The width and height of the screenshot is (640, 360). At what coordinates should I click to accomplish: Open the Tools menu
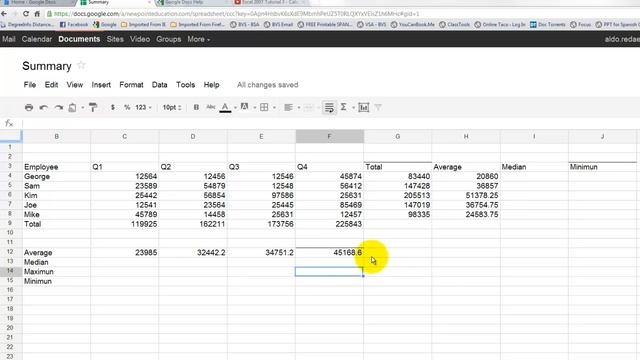[185, 84]
